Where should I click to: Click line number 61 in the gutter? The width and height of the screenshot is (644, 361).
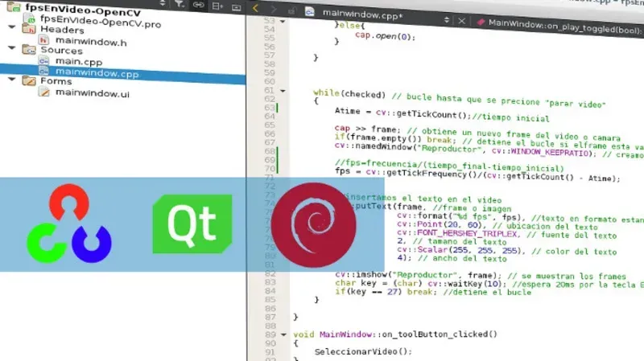[270, 90]
